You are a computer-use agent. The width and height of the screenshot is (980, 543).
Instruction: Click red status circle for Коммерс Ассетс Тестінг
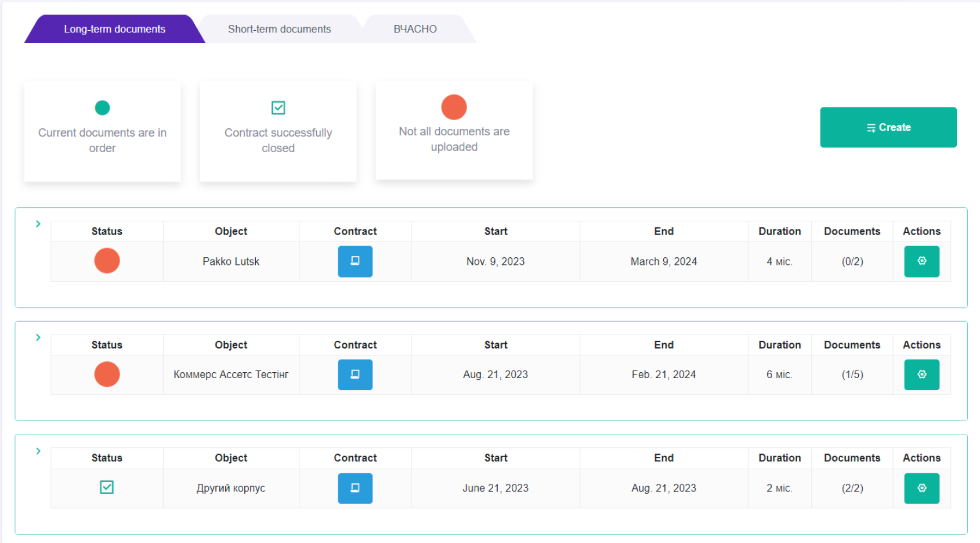pos(107,374)
